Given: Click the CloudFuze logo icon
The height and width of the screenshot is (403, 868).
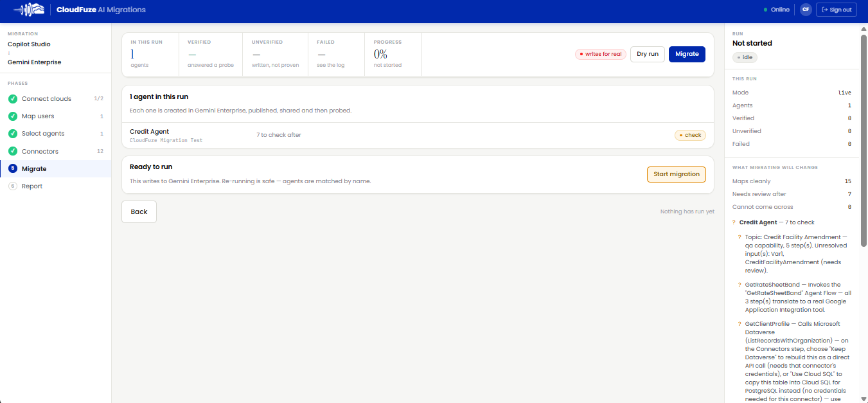Looking at the screenshot, I should [x=29, y=10].
